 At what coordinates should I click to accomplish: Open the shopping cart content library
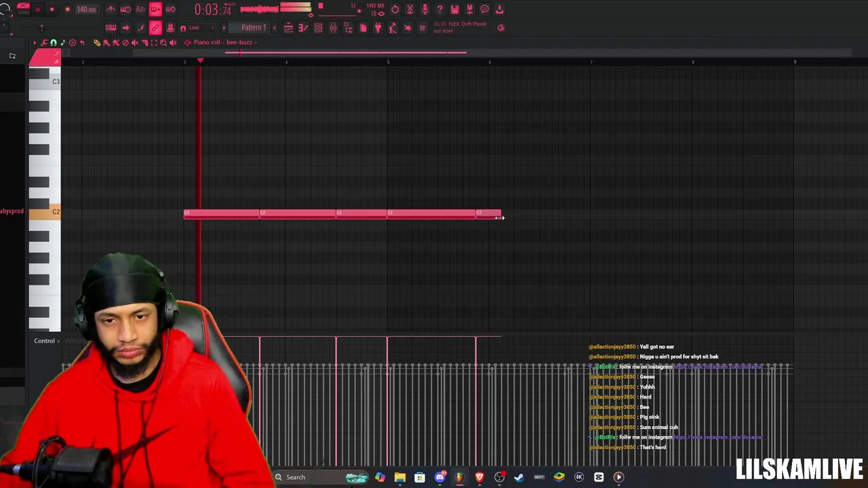coord(422,28)
